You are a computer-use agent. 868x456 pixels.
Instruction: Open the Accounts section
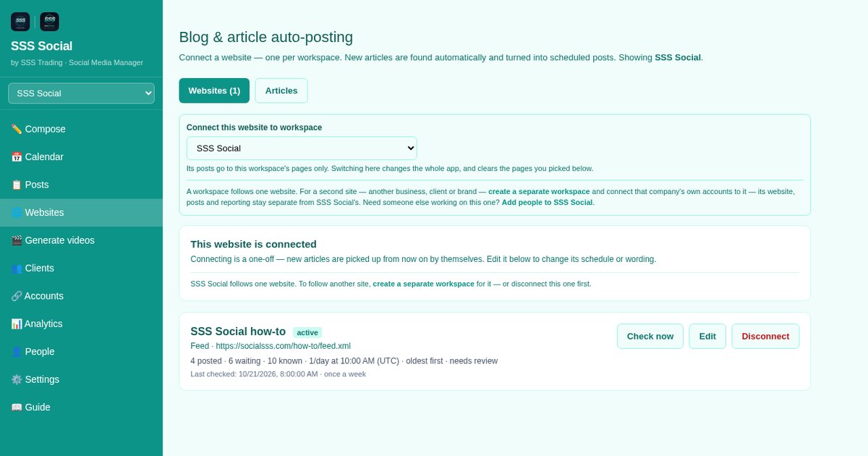coord(81,296)
